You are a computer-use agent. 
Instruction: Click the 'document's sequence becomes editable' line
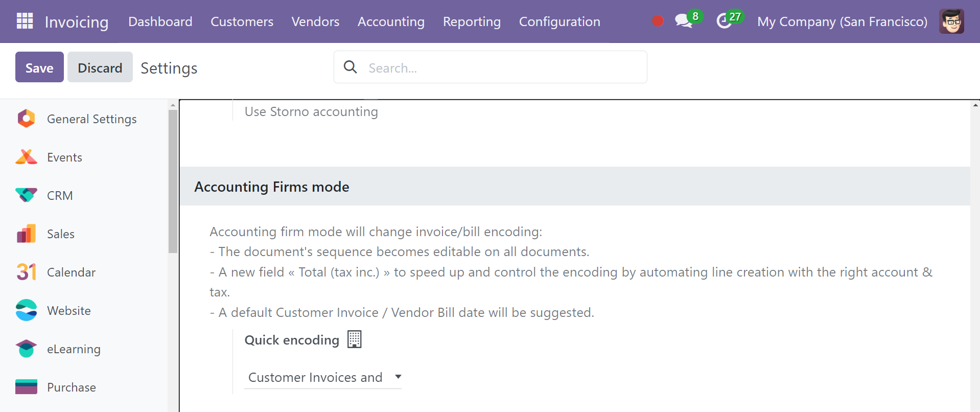400,251
